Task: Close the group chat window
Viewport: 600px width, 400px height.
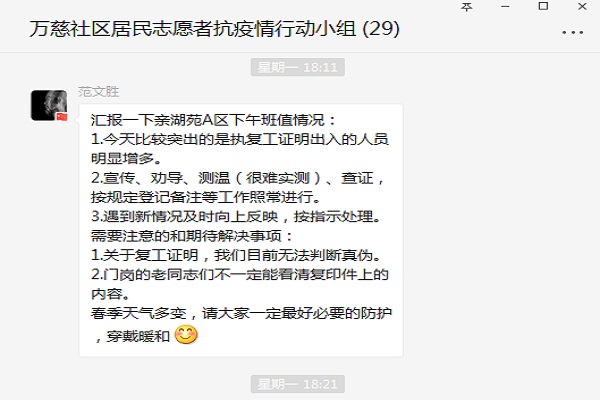Action: [582, 7]
